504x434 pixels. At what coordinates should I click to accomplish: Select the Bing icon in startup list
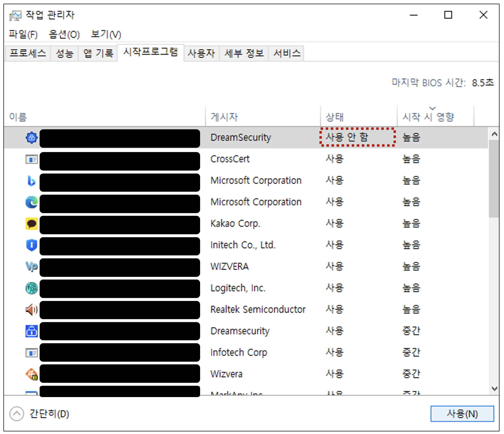point(32,181)
